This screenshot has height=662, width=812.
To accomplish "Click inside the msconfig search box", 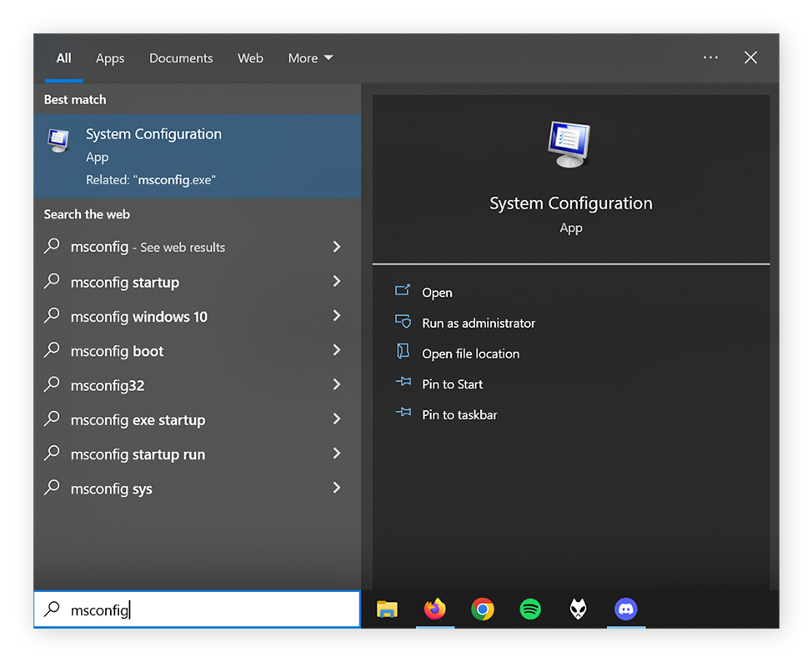I will [196, 609].
